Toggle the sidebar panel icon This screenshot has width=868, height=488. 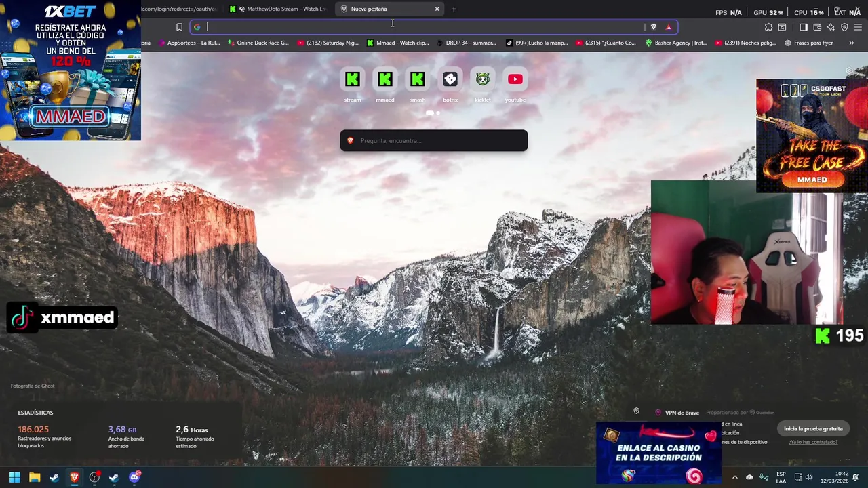click(804, 27)
